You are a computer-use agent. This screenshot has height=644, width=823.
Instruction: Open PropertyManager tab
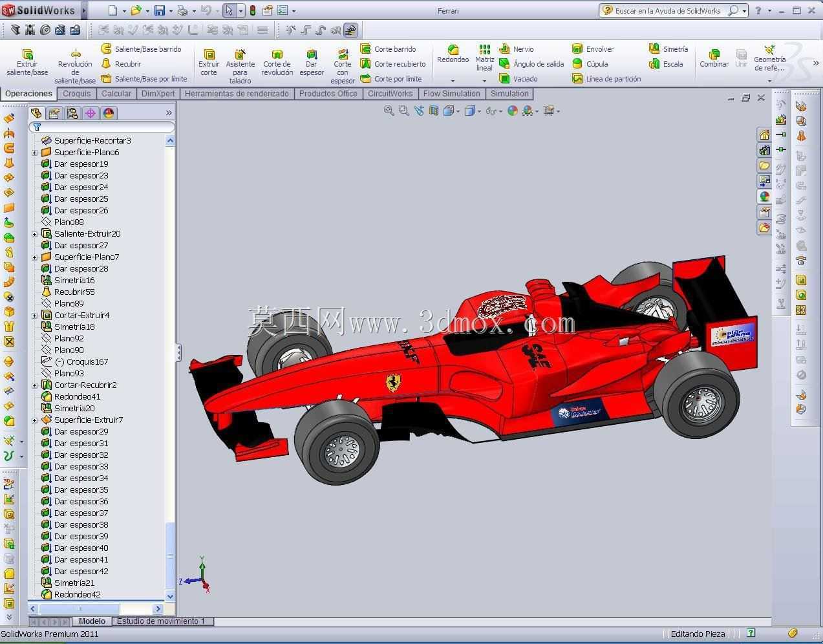coord(54,113)
